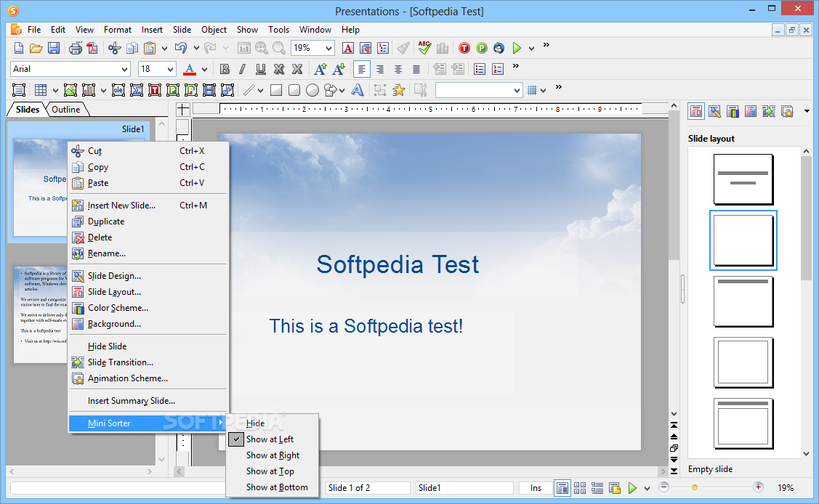The width and height of the screenshot is (819, 504).
Task: Select the rectangle drawing tool
Action: coord(276,90)
